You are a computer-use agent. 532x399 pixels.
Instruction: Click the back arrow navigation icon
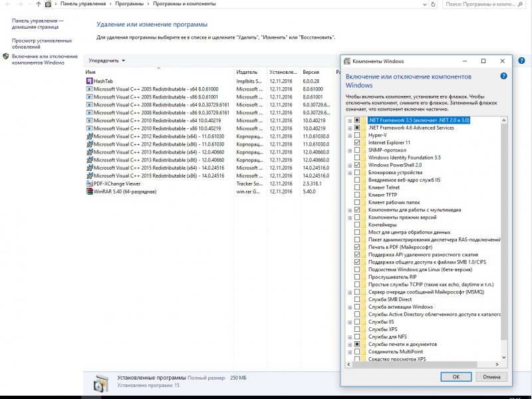point(8,4)
